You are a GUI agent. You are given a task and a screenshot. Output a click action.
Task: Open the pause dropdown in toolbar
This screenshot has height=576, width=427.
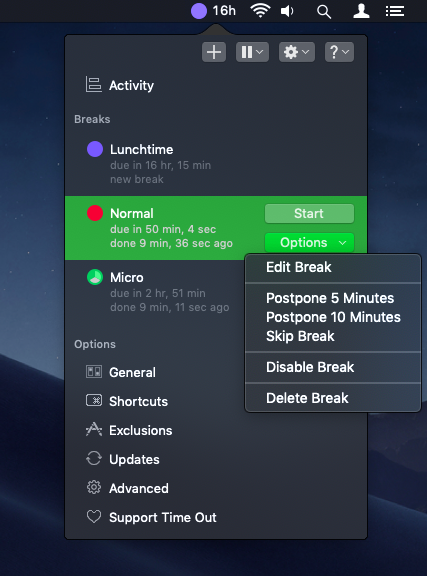coord(252,52)
